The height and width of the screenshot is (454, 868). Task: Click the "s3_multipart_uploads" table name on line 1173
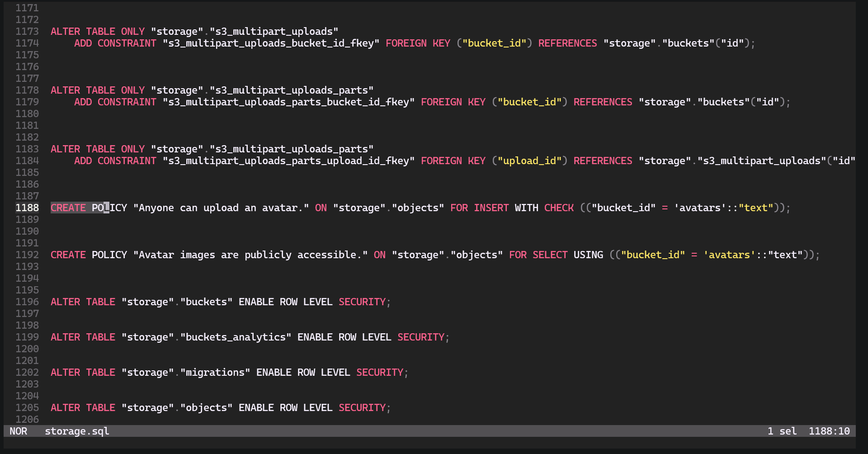[x=274, y=31]
